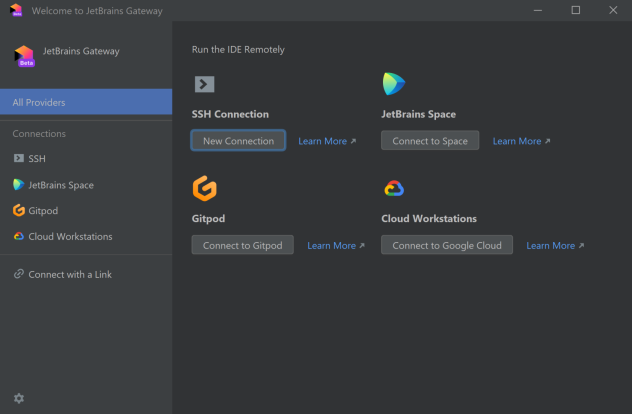Click Connect to Google Cloud button

[x=447, y=245]
